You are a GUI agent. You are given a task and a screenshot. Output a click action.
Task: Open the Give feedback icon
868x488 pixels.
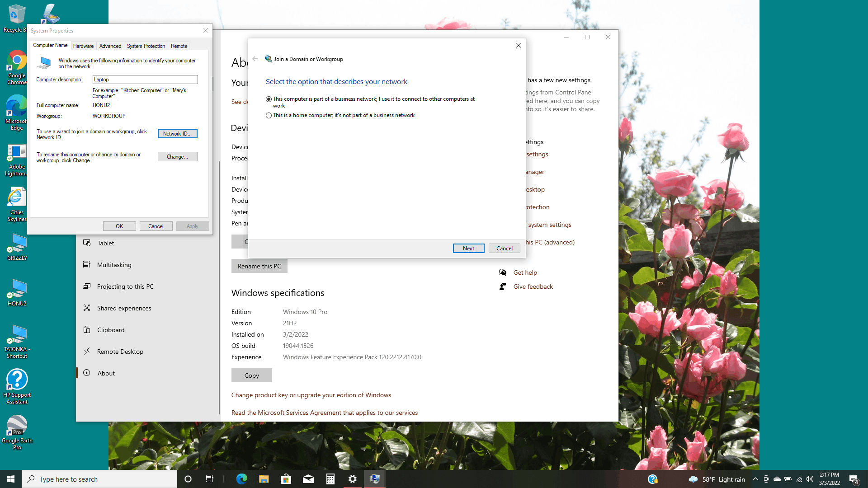click(x=503, y=286)
